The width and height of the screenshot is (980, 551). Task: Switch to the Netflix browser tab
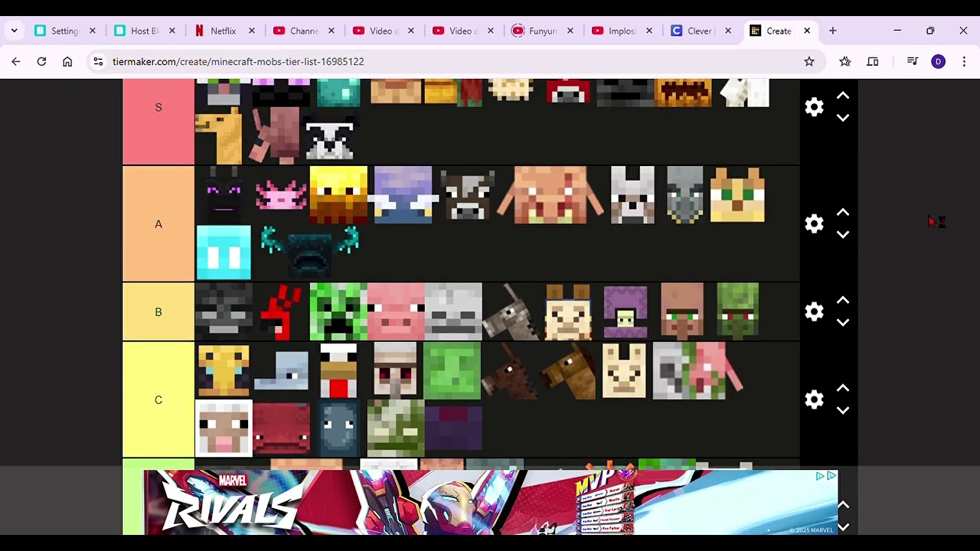pos(223,31)
